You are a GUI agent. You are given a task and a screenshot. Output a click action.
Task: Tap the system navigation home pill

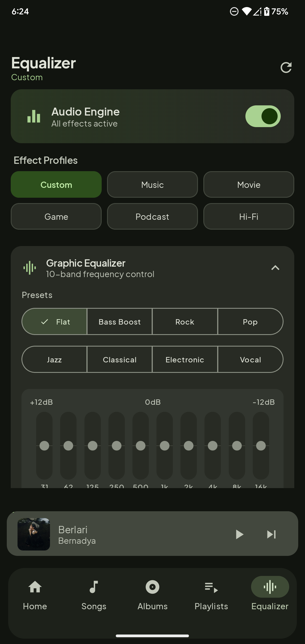click(152, 636)
